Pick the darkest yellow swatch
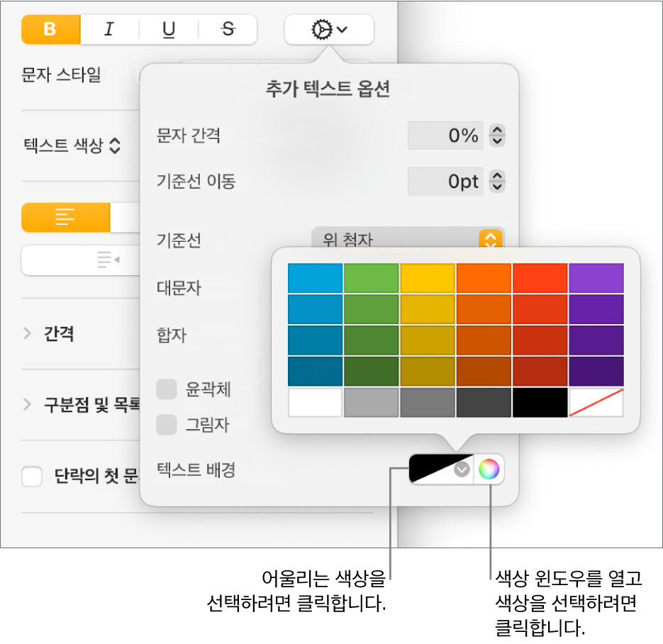Viewport: 663px width, 644px height. coord(428,371)
